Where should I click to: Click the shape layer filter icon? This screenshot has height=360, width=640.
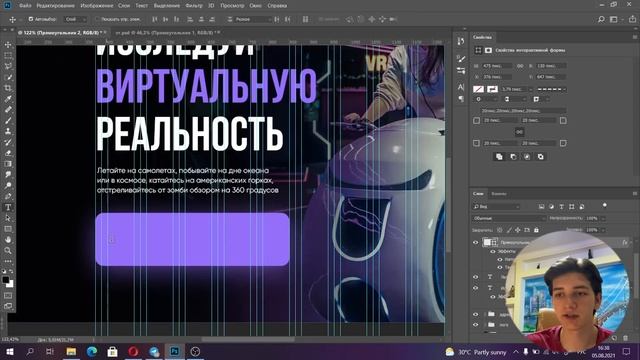click(x=571, y=207)
